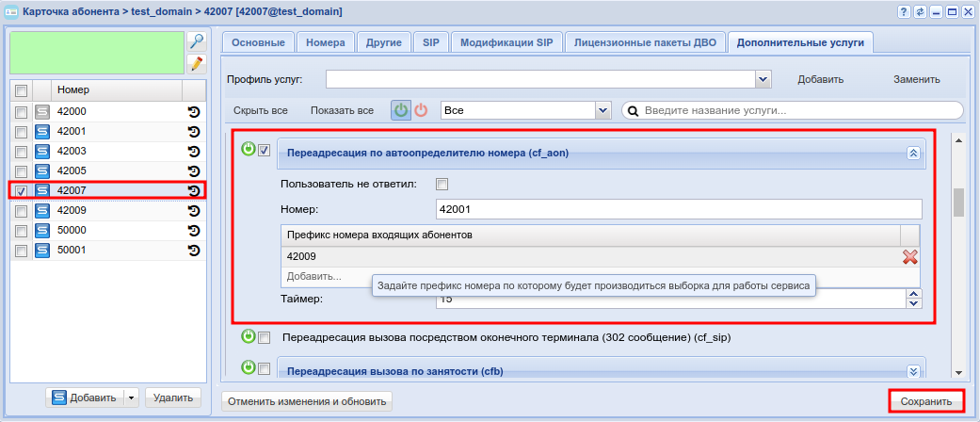
Task: Switch to the 'Номера' tab
Action: (x=325, y=42)
